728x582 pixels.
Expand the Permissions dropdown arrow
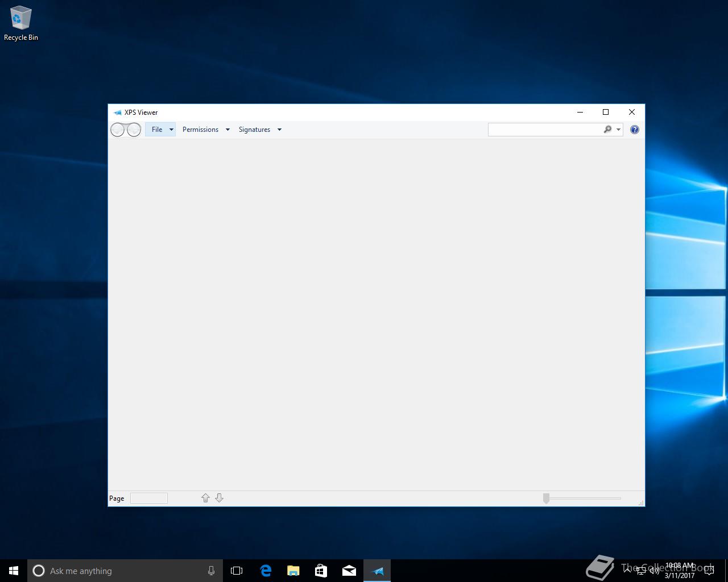[x=227, y=130]
